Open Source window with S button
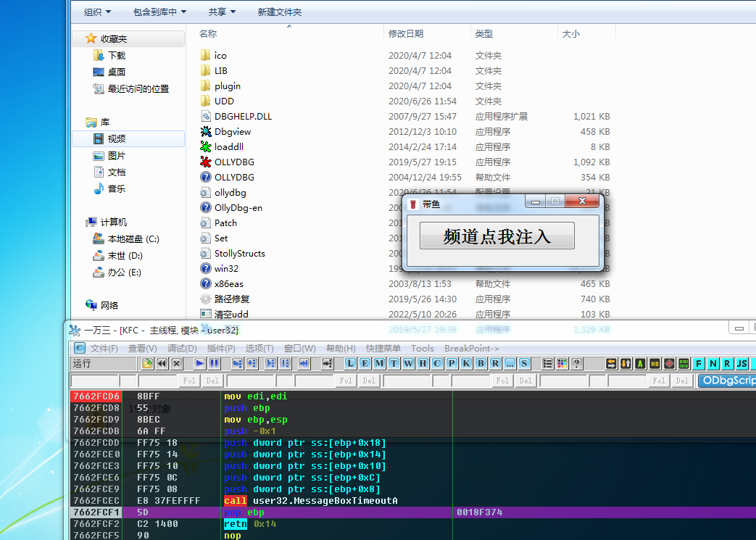 (x=524, y=363)
